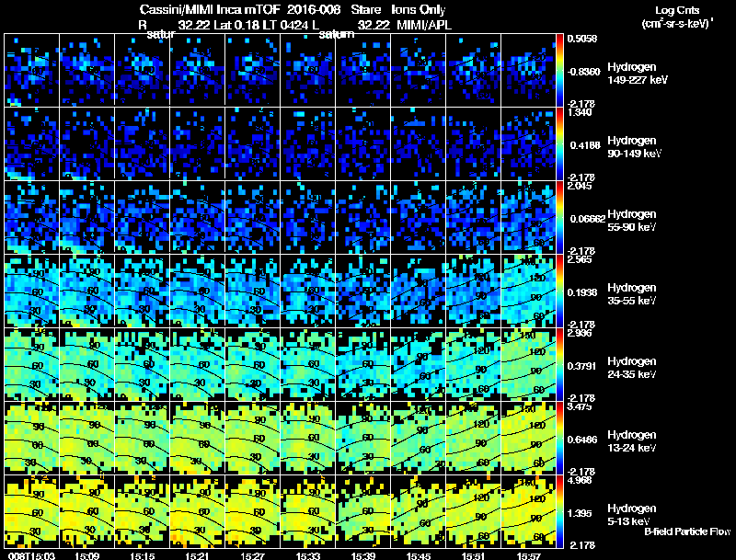Image resolution: width=736 pixels, height=560 pixels.
Task: Click the 15:33 time label
Action: click(308, 556)
